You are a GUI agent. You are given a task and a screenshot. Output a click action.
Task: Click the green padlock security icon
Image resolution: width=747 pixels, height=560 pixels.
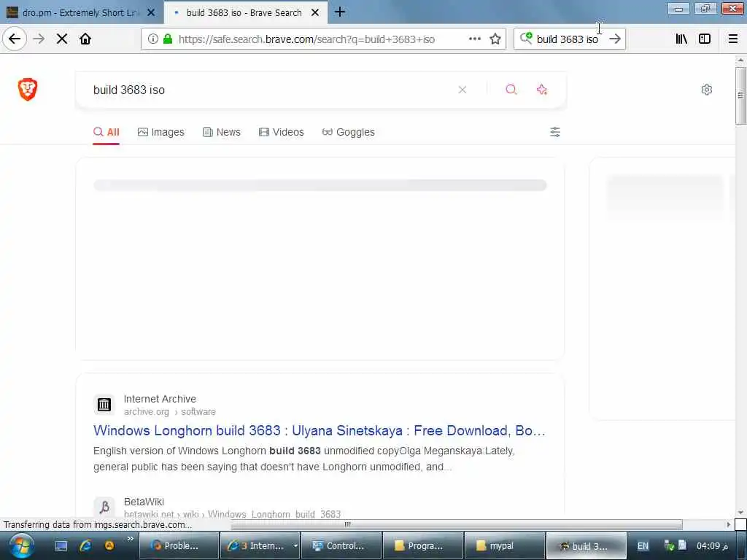click(x=168, y=39)
